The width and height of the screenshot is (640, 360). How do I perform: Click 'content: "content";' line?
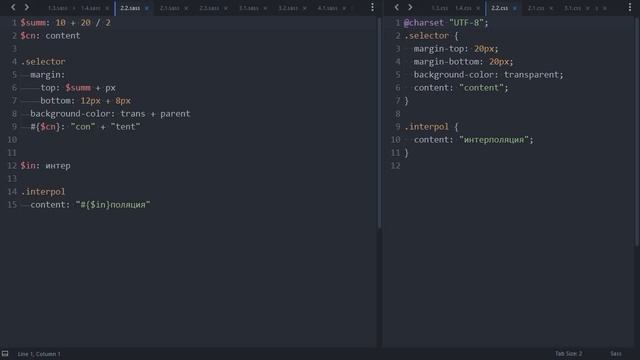coord(461,88)
